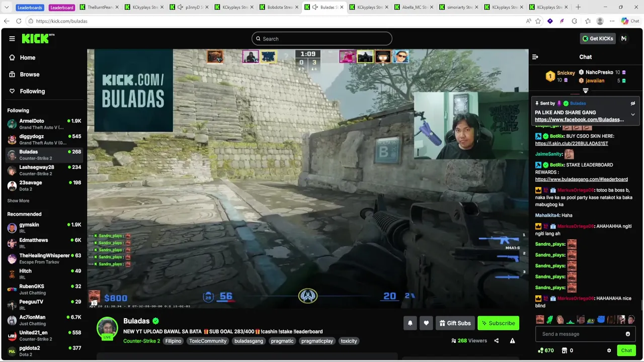Expand Show more under Following
The width and height of the screenshot is (644, 362).
[18, 201]
